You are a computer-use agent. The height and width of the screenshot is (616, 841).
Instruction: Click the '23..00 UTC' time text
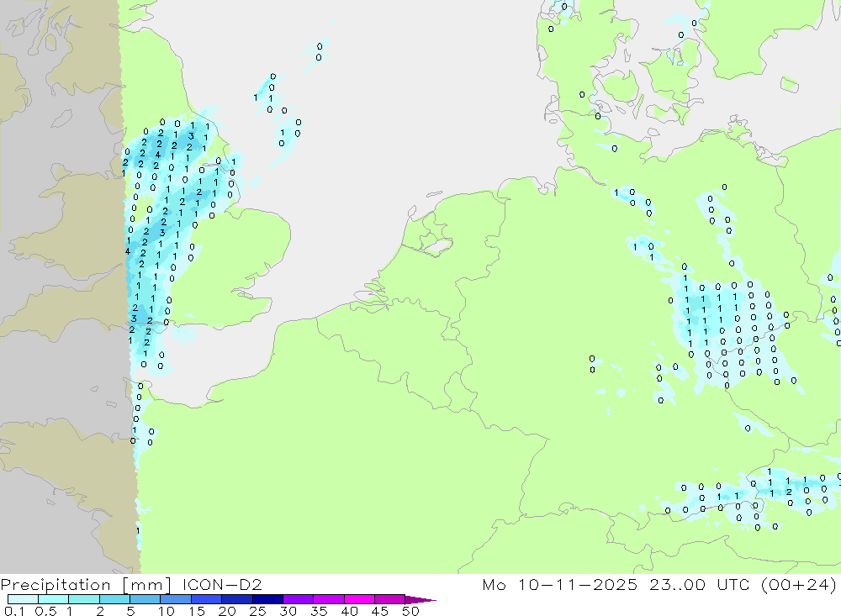click(x=699, y=584)
